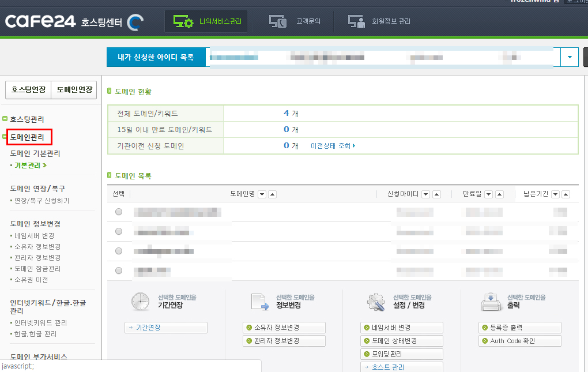
Task: Sort 신청아이디 column descending
Action: pyautogui.click(x=425, y=194)
